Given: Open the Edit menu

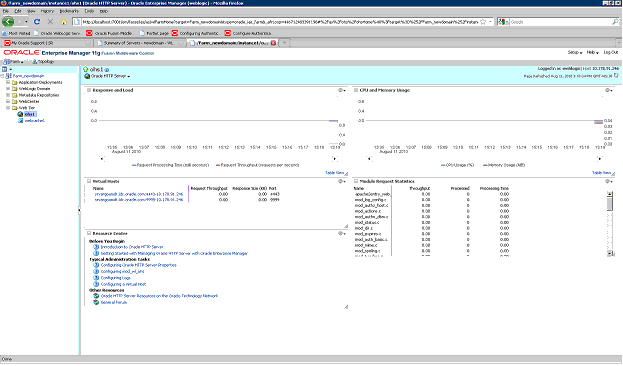Looking at the screenshot, I should (x=18, y=11).
